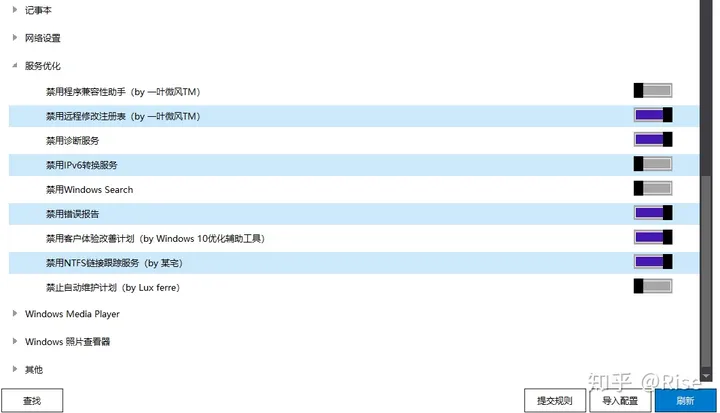Toggle 禁用客户体验改善计划 switch
Image resolution: width=720 pixels, height=413 pixels.
(x=653, y=237)
